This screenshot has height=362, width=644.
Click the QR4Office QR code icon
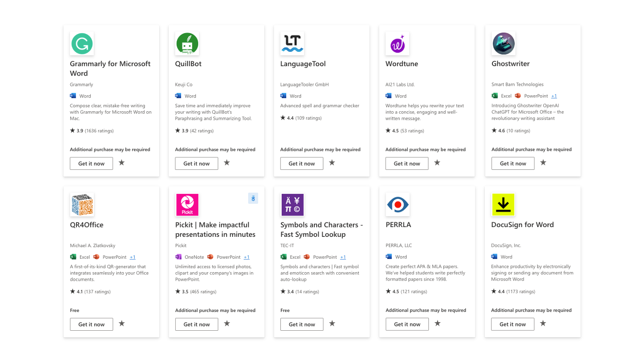[81, 204]
